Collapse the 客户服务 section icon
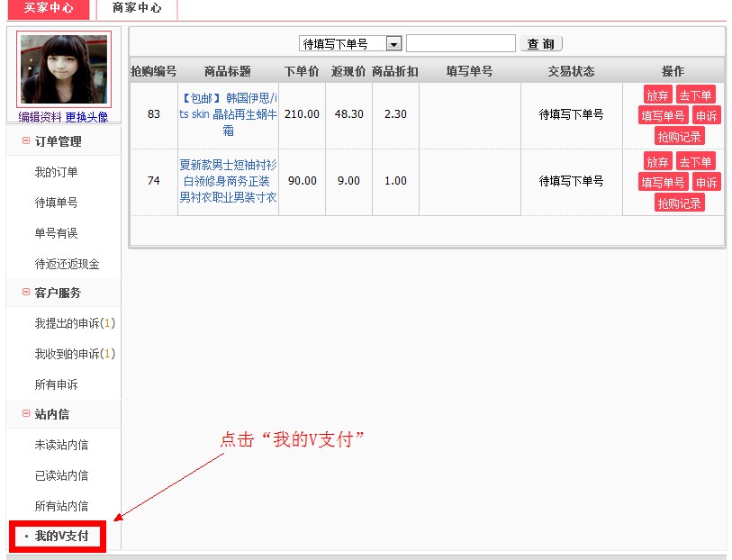Image resolution: width=732 pixels, height=560 pixels. 26,292
